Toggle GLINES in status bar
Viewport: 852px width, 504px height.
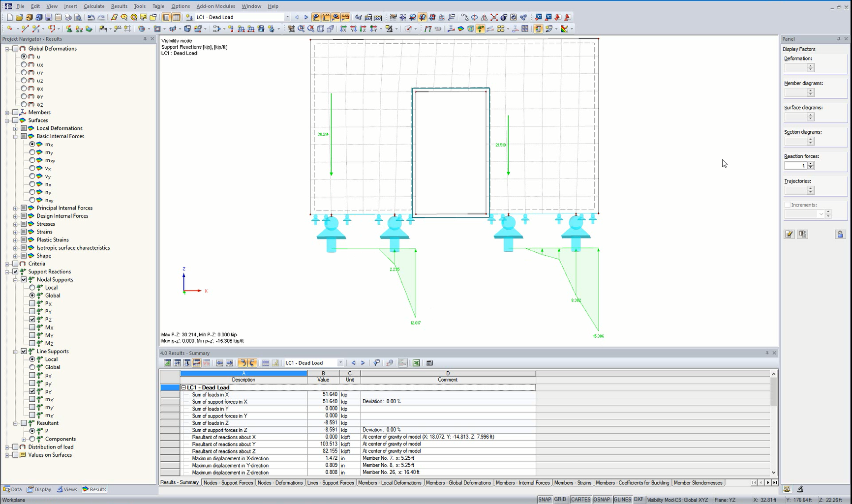622,500
